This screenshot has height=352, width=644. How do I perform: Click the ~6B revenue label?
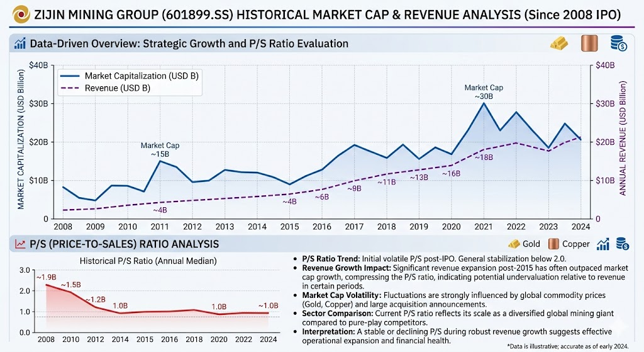click(x=321, y=197)
